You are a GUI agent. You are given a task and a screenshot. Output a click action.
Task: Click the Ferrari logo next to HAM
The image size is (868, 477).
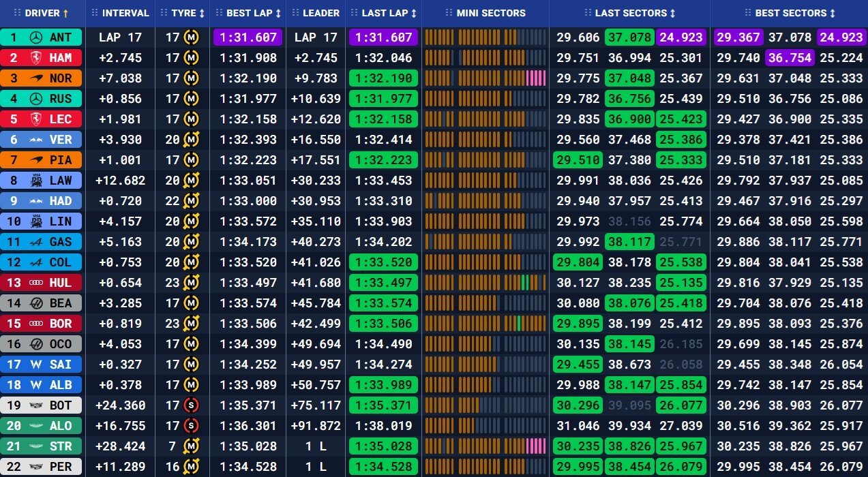38,58
